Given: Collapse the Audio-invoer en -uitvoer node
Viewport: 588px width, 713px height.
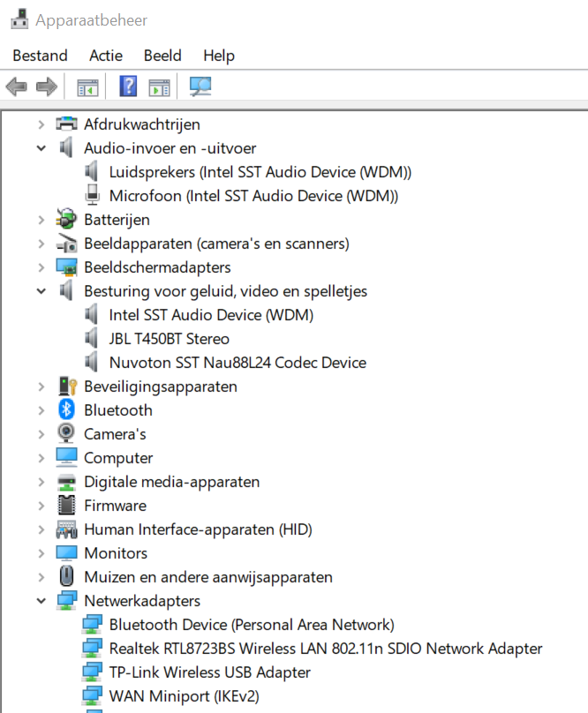Looking at the screenshot, I should pos(41,148).
